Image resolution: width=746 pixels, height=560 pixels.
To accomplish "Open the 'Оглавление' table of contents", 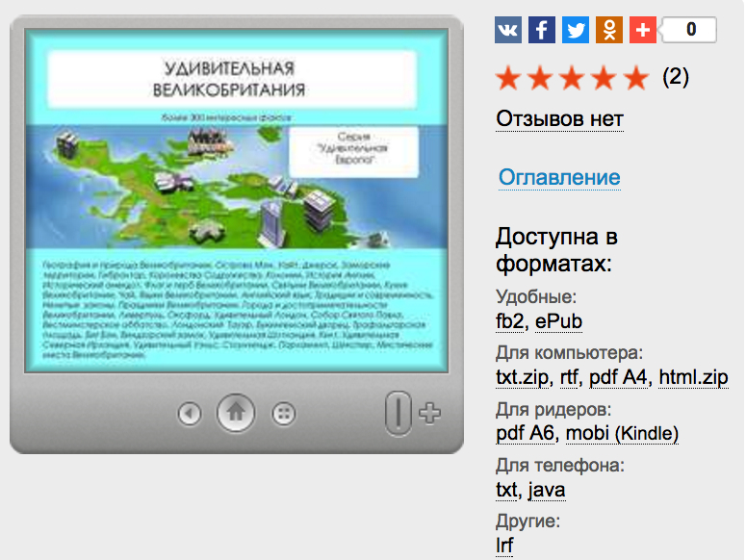I will coord(559,177).
